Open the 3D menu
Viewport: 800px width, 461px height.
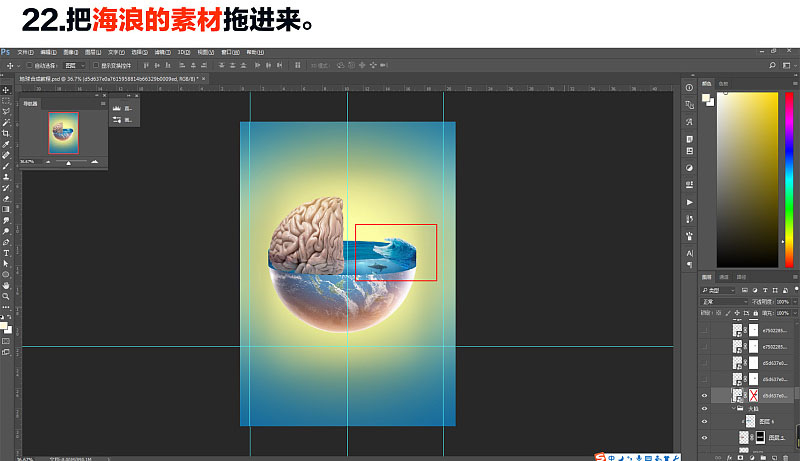(184, 52)
